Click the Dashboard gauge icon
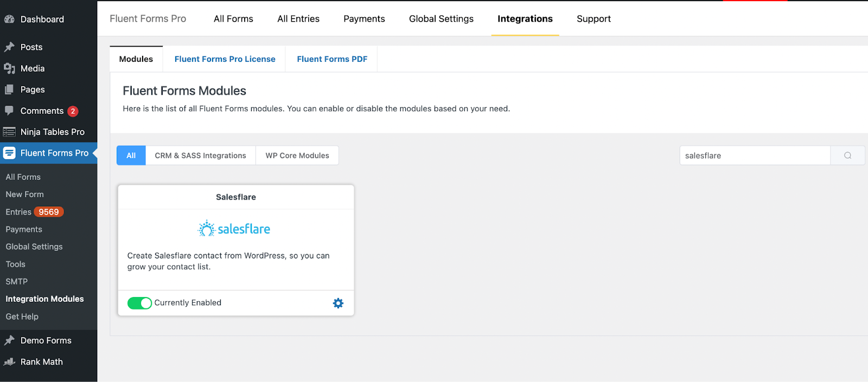 click(x=9, y=19)
